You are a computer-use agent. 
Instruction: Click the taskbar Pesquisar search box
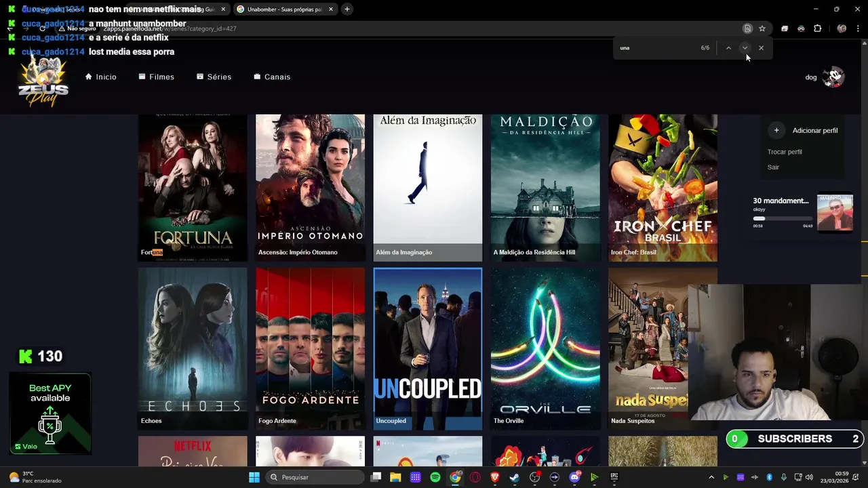(315, 477)
